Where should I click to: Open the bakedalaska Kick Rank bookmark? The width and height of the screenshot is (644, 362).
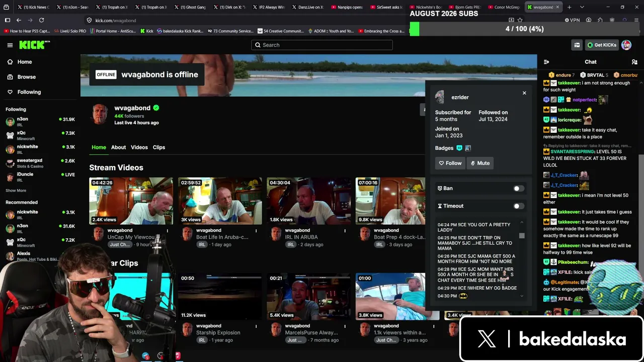pyautogui.click(x=180, y=31)
